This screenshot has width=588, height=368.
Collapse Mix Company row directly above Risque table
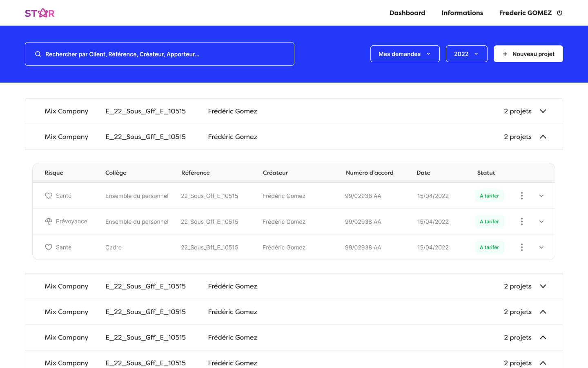point(543,137)
